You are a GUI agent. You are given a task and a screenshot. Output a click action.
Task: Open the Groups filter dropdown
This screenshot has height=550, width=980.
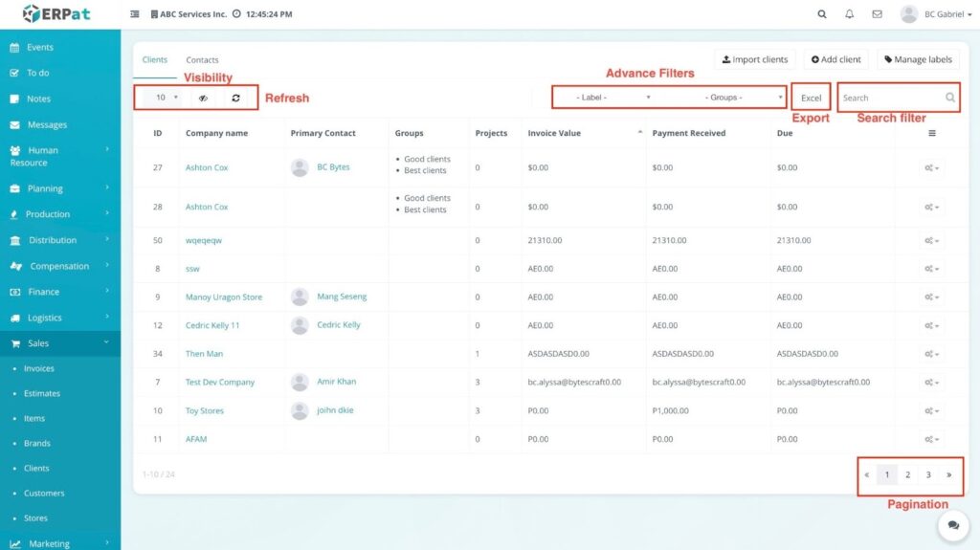732,98
